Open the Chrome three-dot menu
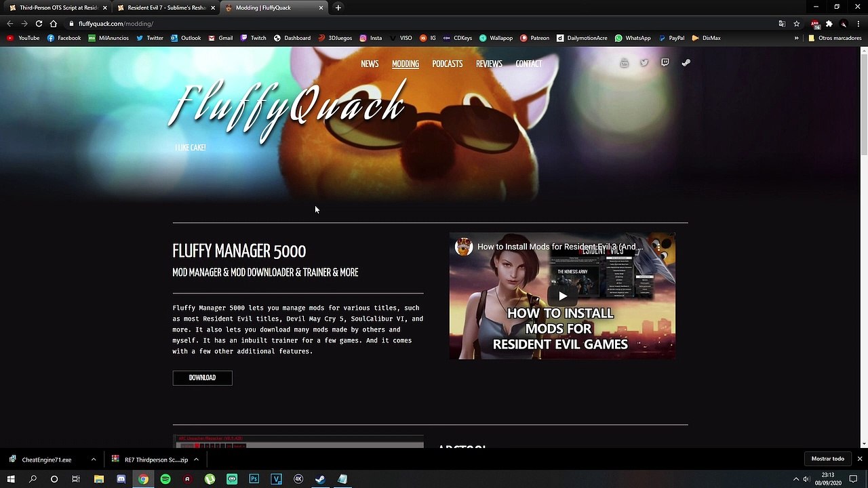Screen dimensions: 868x488 [858, 24]
